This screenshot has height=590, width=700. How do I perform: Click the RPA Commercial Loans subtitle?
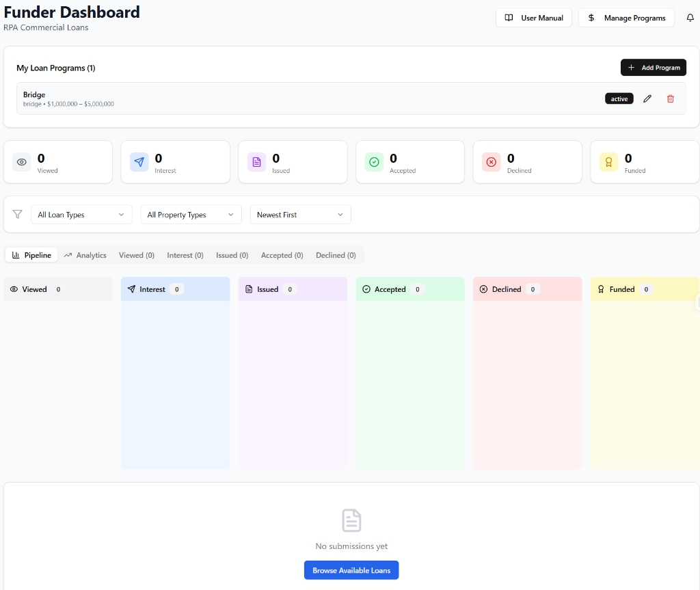click(46, 28)
